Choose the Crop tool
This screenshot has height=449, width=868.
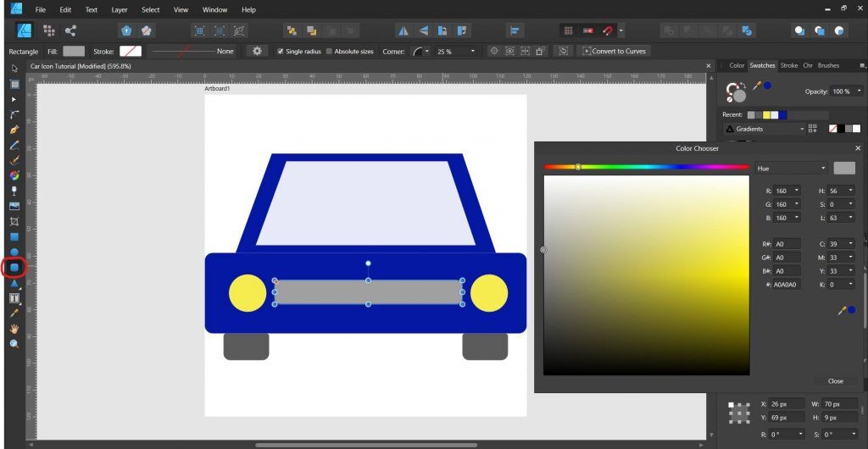[14, 221]
